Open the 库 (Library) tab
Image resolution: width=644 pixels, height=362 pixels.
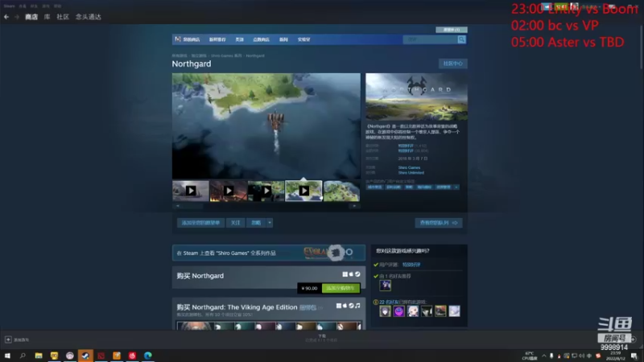47,17
